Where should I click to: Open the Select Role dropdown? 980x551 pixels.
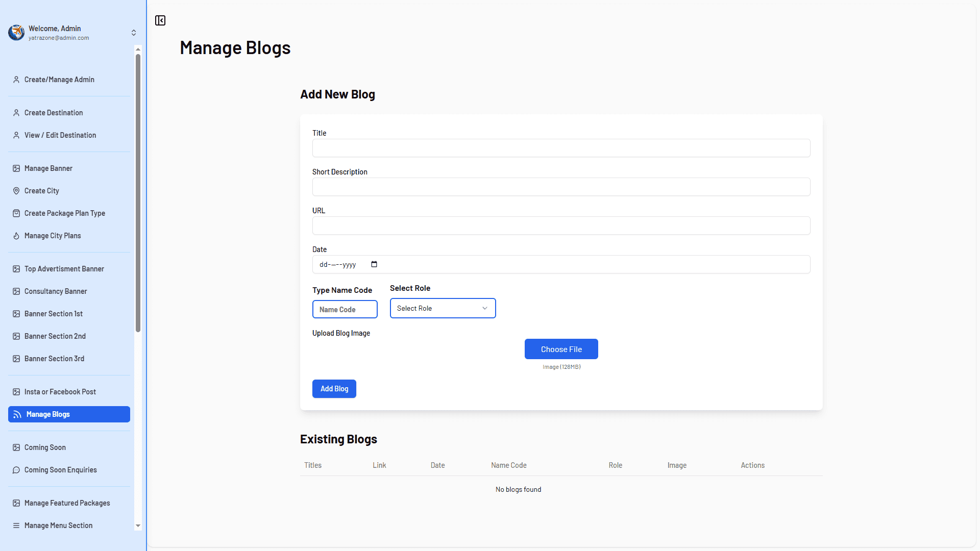443,308
